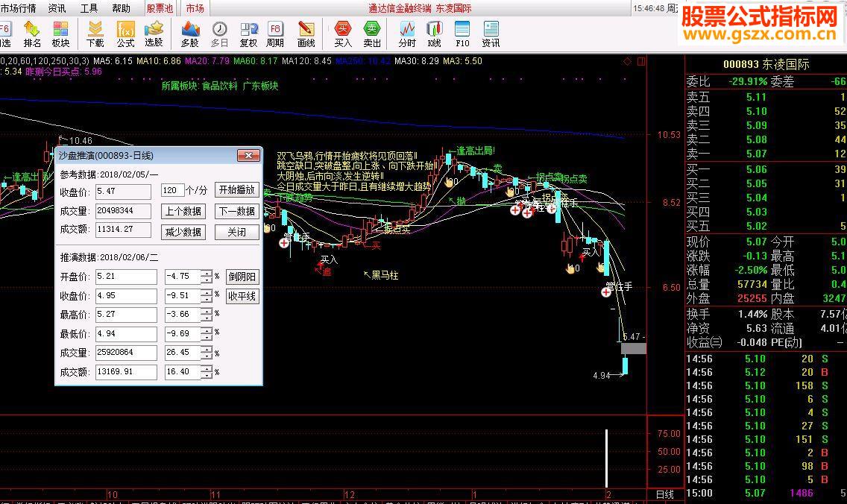The image size is (847, 504).
Task: Click the green 卖出 sell icon
Action: tap(372, 34)
